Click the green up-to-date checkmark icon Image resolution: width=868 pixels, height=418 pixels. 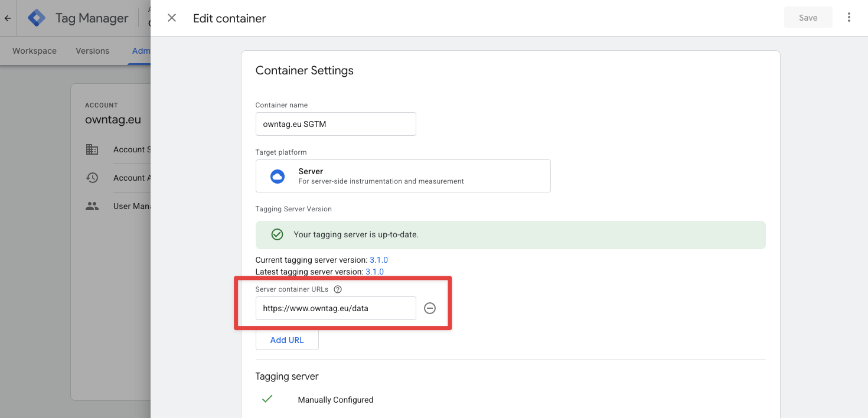[277, 234]
